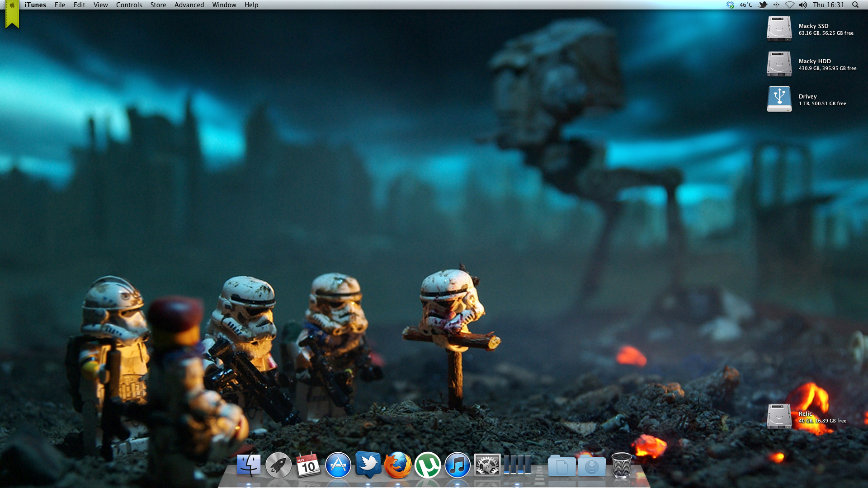
Task: Open the App Store in the Dock
Action: [x=338, y=465]
